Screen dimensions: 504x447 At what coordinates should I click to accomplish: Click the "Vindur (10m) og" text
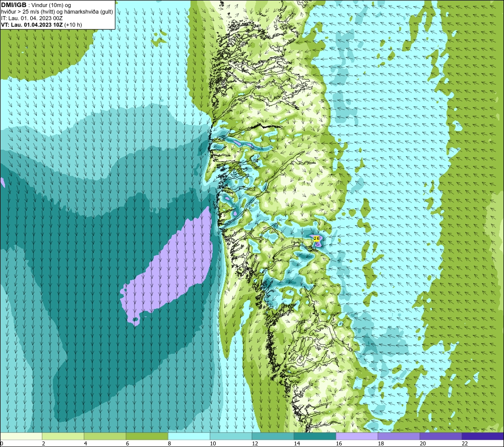tap(51, 6)
